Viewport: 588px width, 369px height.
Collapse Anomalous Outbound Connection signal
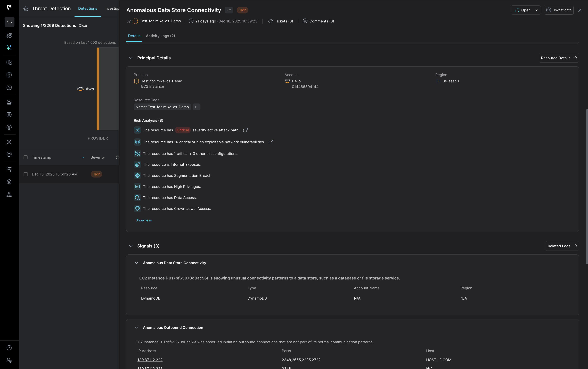[x=137, y=327]
